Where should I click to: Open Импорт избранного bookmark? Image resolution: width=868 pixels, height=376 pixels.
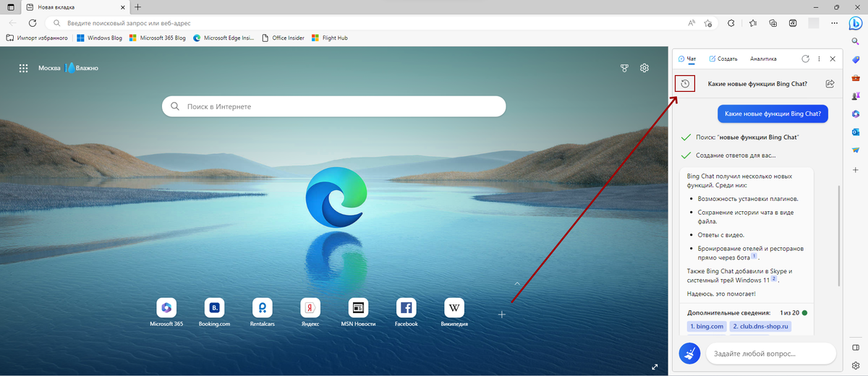pos(36,38)
